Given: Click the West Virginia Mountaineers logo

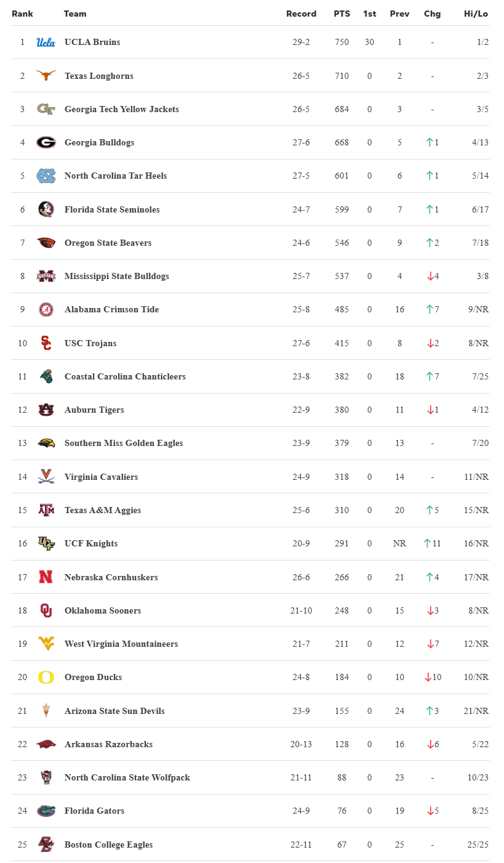Looking at the screenshot, I should 46,644.
